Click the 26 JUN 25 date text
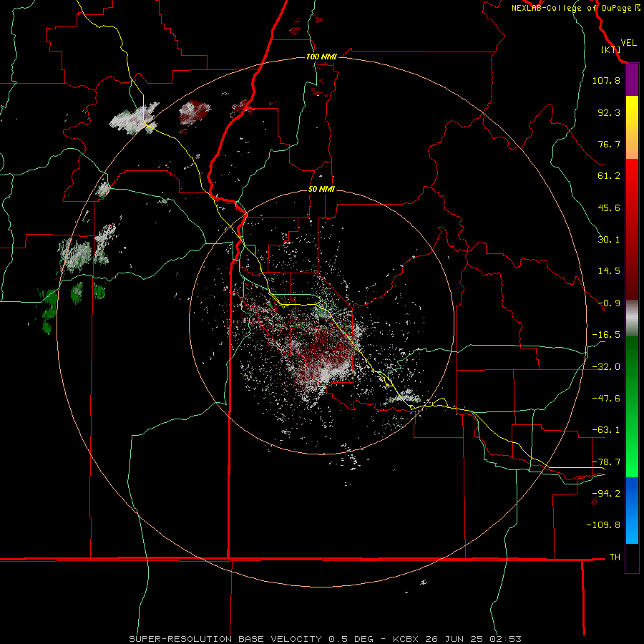 (455, 639)
